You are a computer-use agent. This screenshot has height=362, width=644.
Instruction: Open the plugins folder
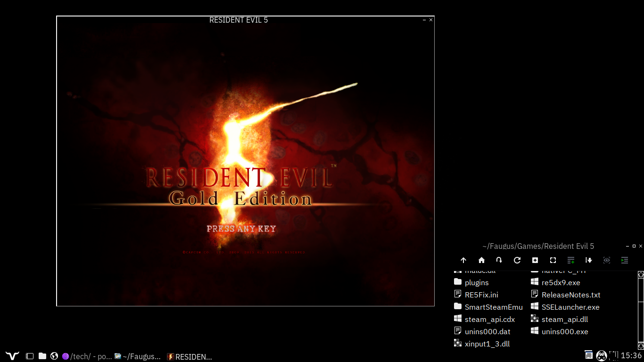pyautogui.click(x=476, y=282)
